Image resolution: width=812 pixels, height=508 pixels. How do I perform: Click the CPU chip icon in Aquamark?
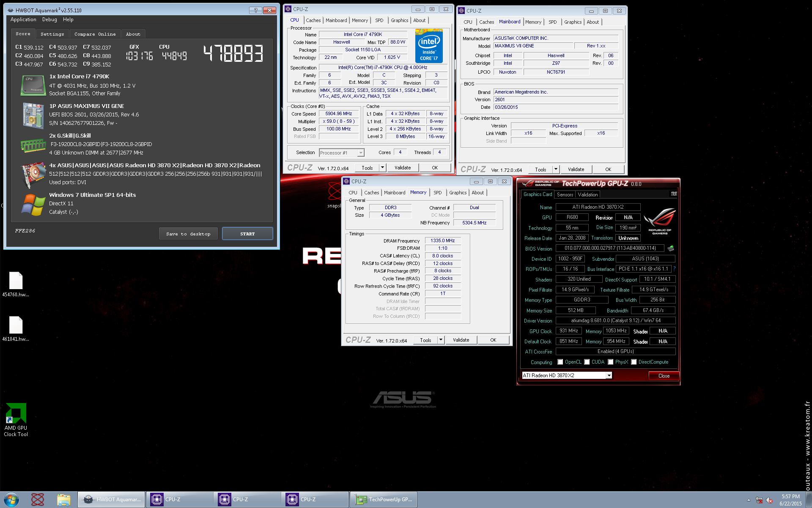pos(33,85)
